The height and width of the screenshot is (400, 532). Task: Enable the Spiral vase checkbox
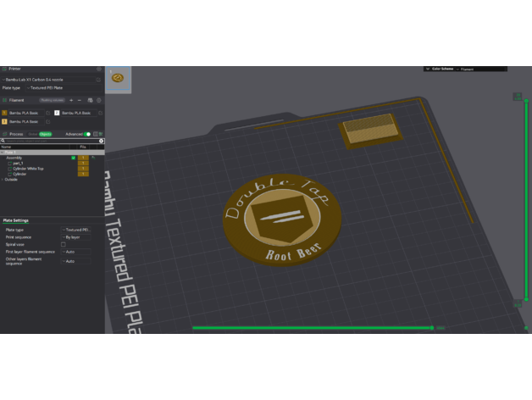[63, 244]
